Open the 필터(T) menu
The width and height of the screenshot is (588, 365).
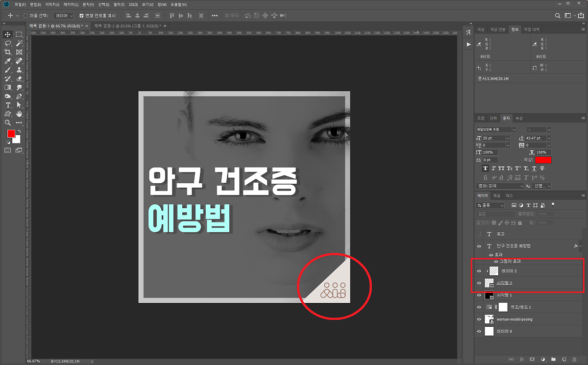tap(120, 4)
